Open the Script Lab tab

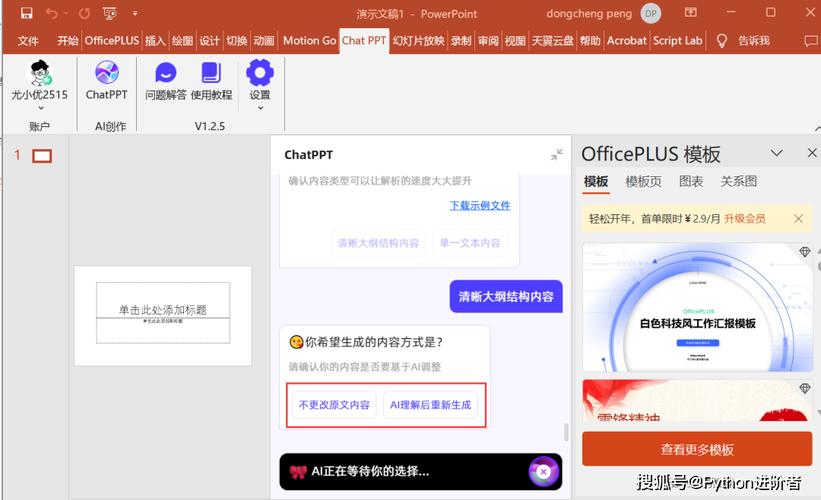(678, 41)
